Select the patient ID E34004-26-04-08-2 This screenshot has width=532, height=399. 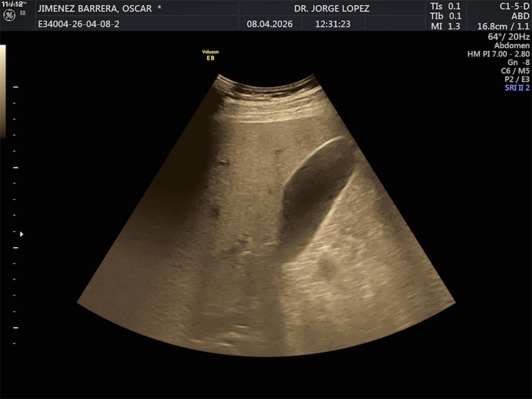79,24
